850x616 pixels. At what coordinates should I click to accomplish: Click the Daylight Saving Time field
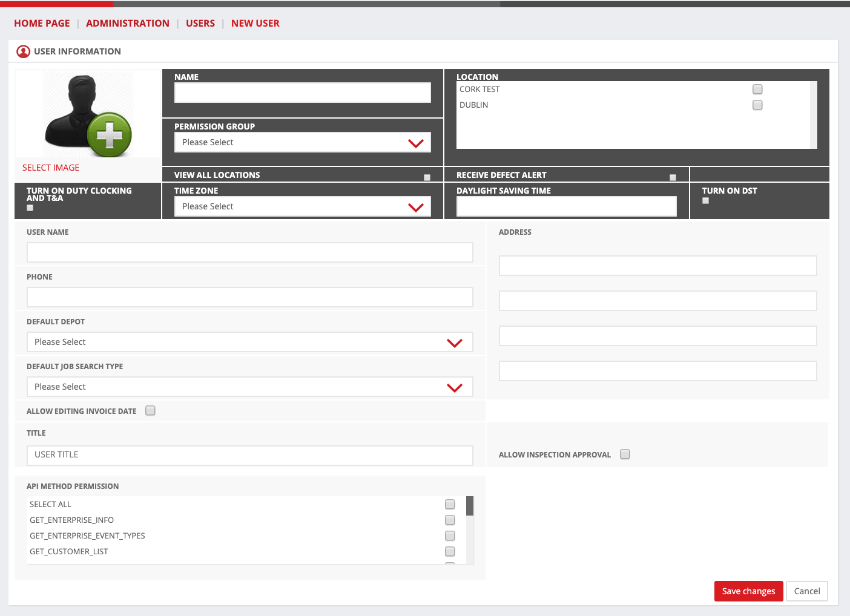567,206
